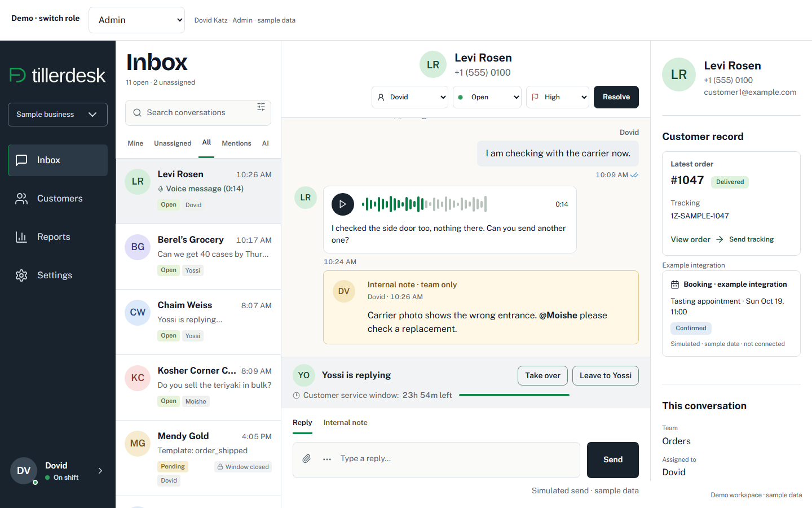Screen dimensions: 812x508
Task: Click the voice message waveform scrubber
Action: (x=424, y=204)
